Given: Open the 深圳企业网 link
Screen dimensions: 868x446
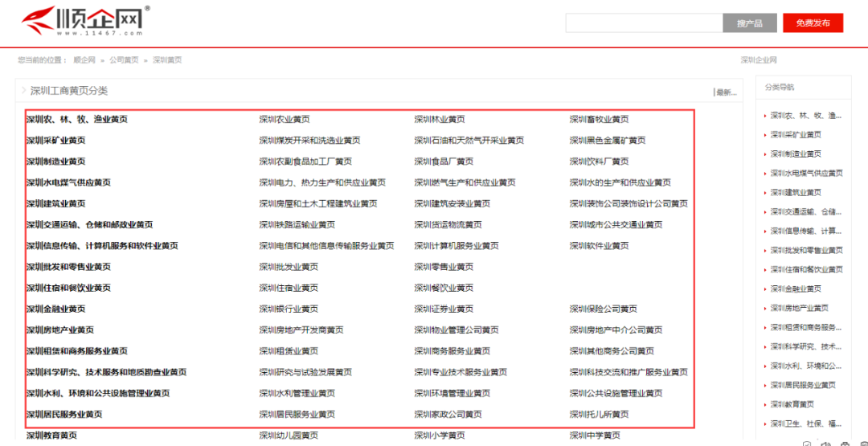Looking at the screenshot, I should tap(759, 59).
